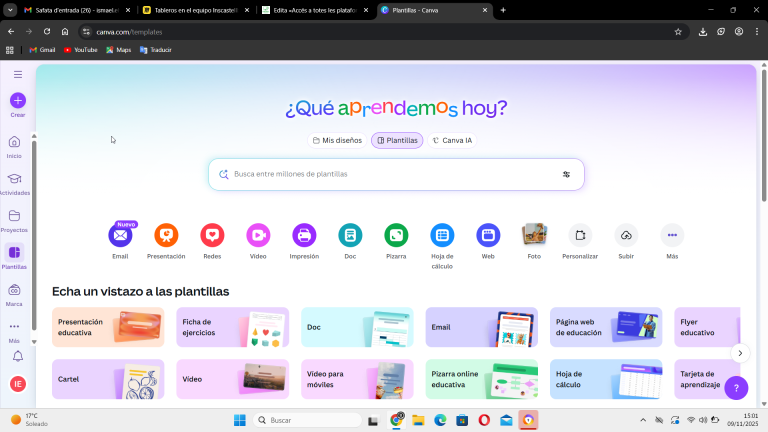This screenshot has width=768, height=432.
Task: Expand the Más category options
Action: point(672,235)
